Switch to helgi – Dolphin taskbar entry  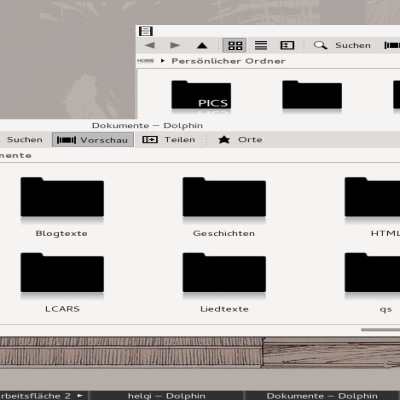tap(167, 396)
